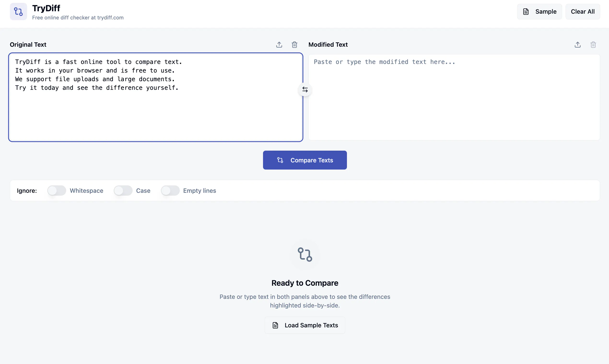This screenshot has height=364, width=609.
Task: Click the 'Case' label
Action: coord(143,191)
